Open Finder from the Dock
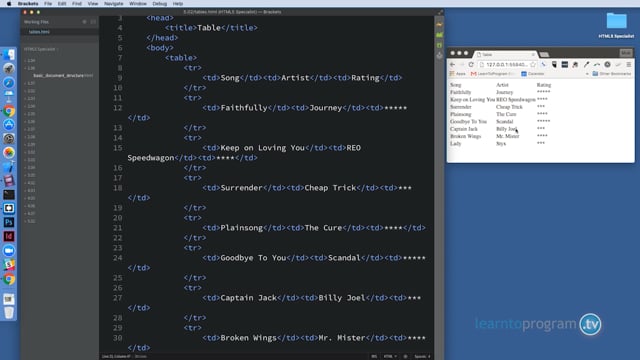640x360 pixels. [x=9, y=55]
